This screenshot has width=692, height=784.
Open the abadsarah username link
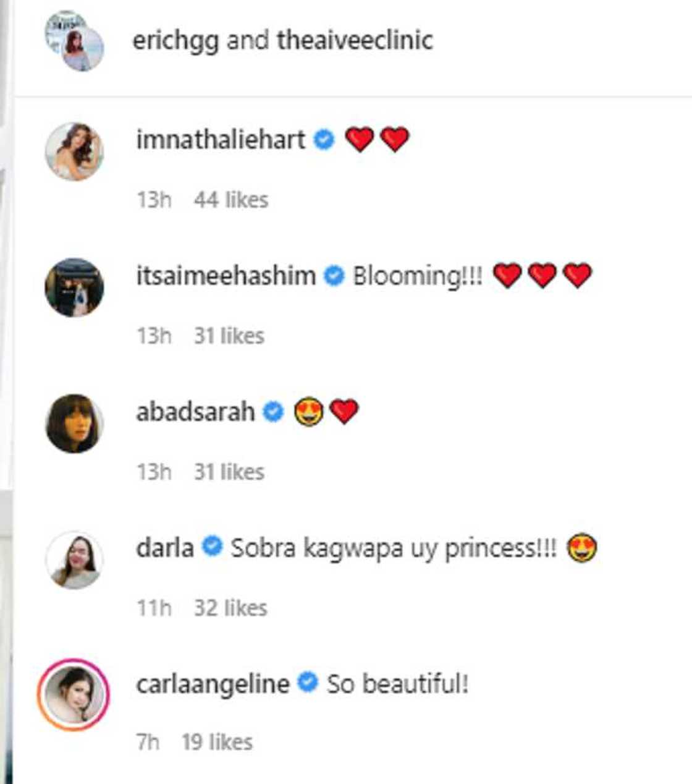pos(195,412)
